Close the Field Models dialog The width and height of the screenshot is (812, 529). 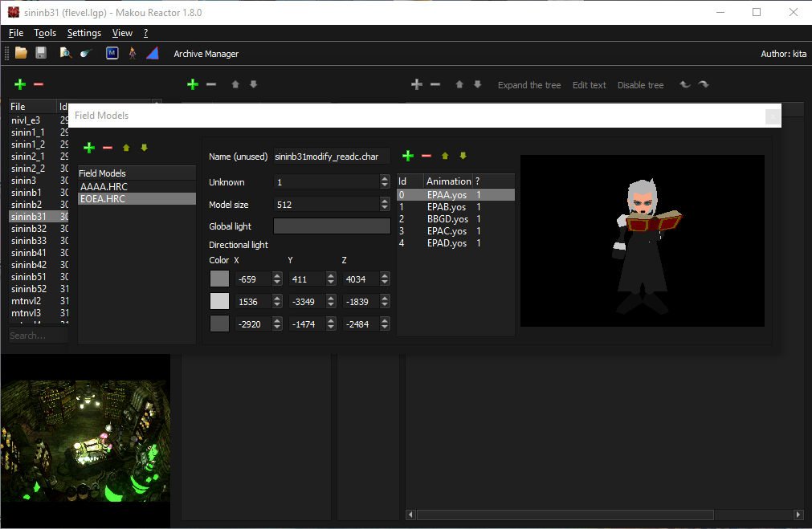pyautogui.click(x=773, y=116)
